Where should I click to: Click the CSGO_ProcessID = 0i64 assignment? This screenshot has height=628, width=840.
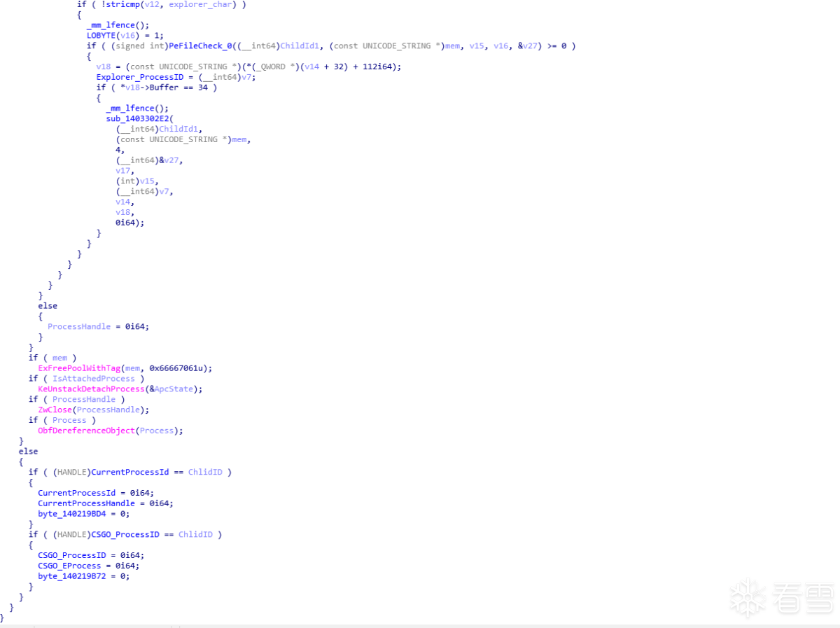91,555
